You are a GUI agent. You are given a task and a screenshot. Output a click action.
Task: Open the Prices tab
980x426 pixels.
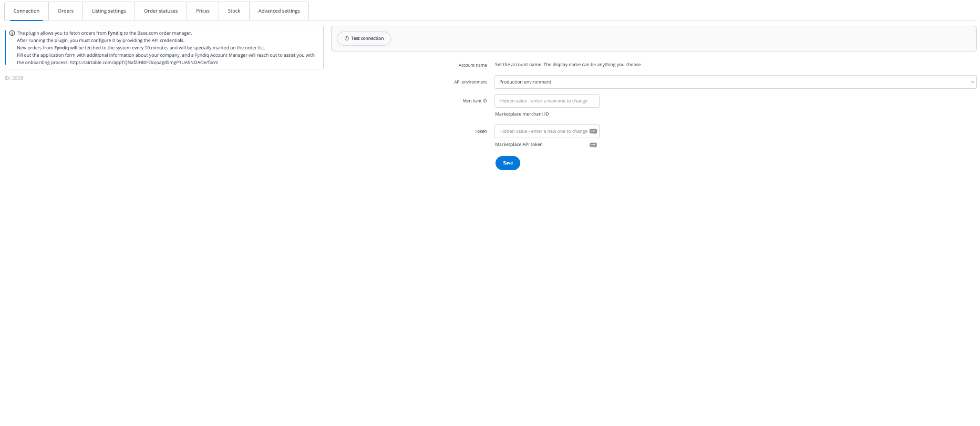pos(203,11)
